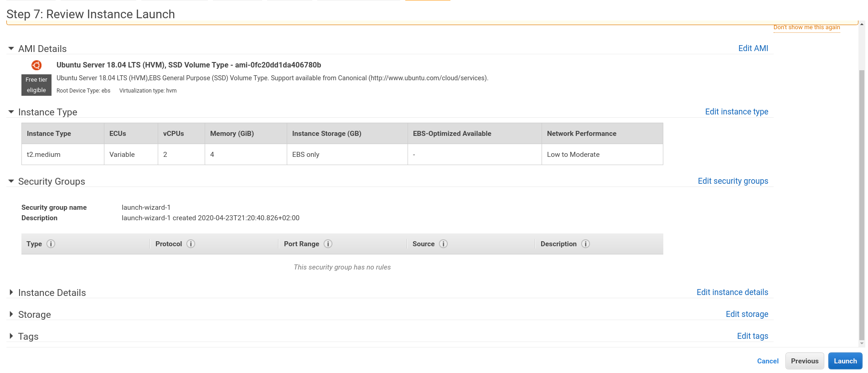Click info icon next to Protocol column
Screen dimensions: 868x373
[191, 244]
